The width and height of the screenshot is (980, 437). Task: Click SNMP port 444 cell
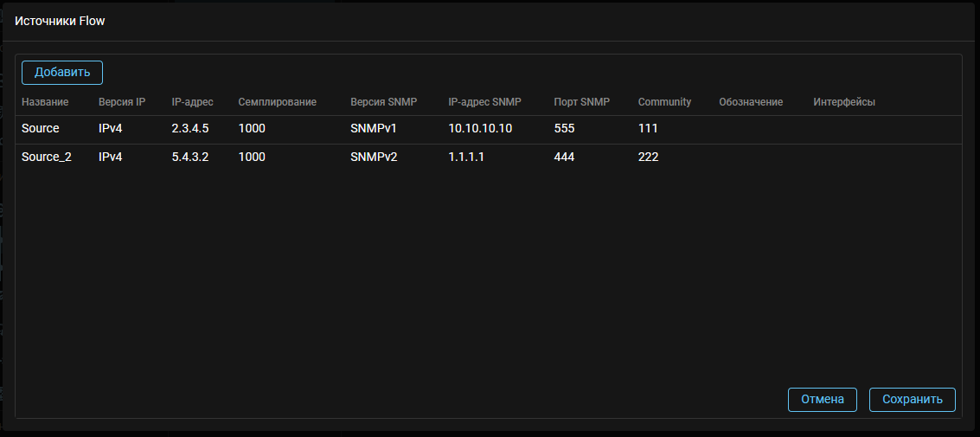pos(564,157)
